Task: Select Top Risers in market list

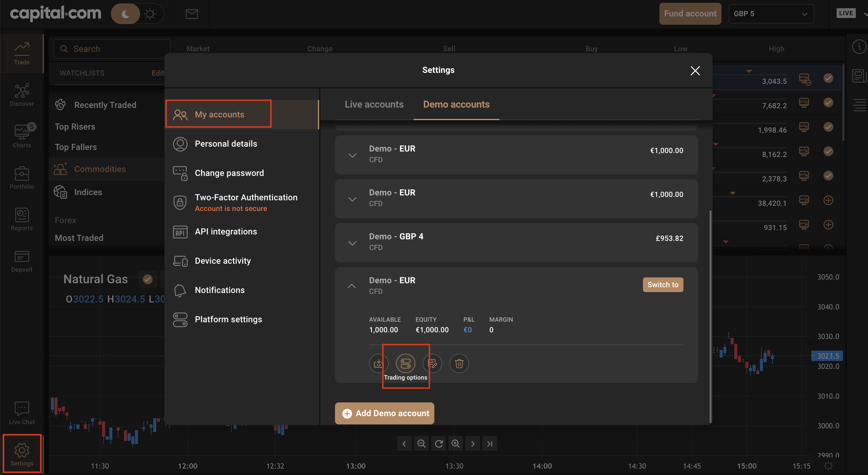Action: pyautogui.click(x=75, y=127)
